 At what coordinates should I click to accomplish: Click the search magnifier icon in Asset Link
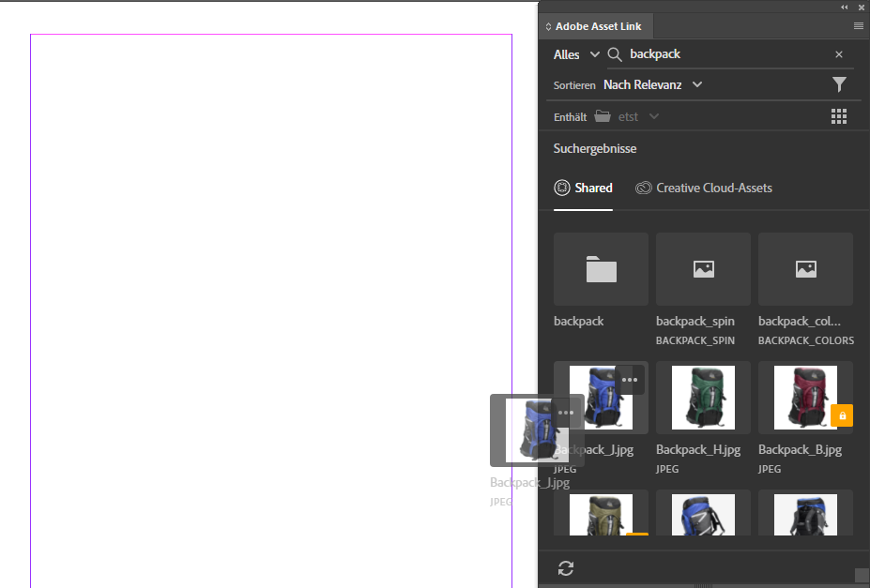point(615,53)
